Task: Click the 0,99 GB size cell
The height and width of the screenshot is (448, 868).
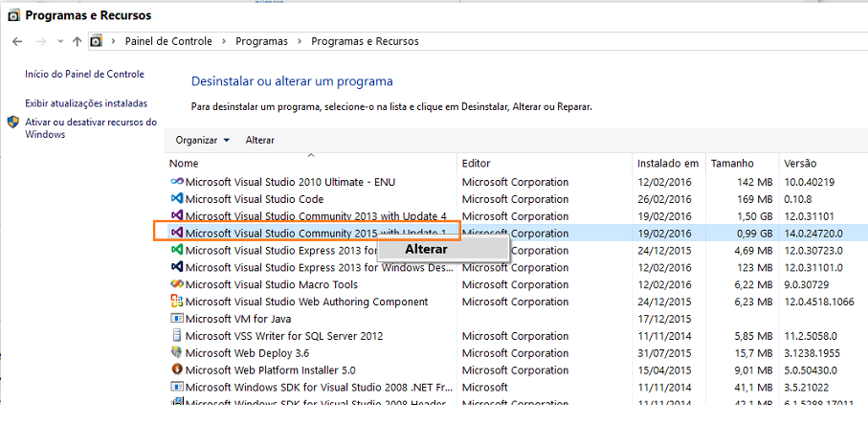Action: [754, 234]
